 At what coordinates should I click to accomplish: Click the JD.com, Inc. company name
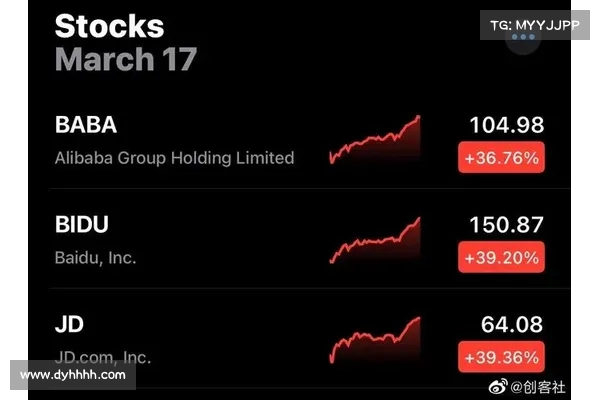pos(103,355)
